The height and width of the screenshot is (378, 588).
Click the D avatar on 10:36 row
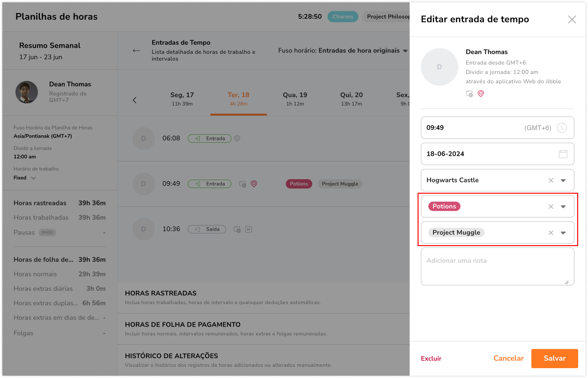tap(144, 229)
